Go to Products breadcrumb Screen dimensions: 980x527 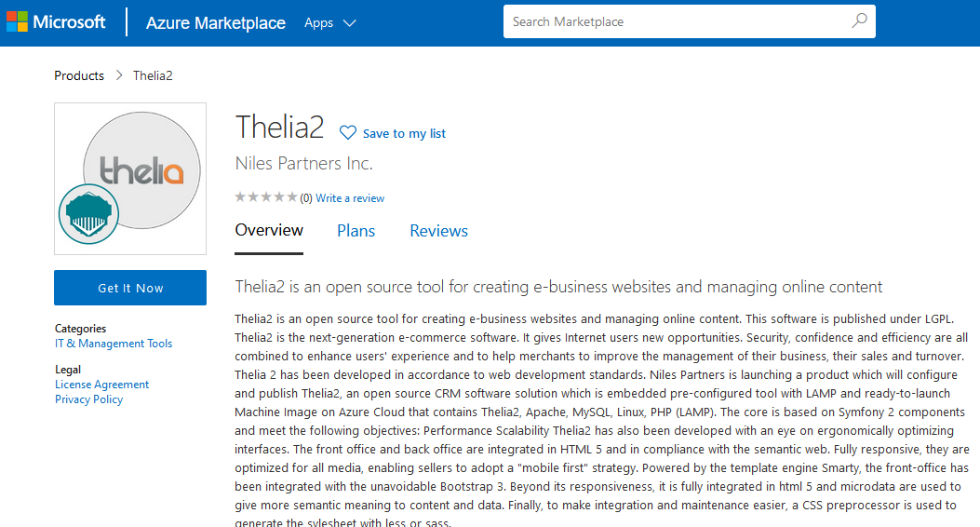pyautogui.click(x=79, y=75)
